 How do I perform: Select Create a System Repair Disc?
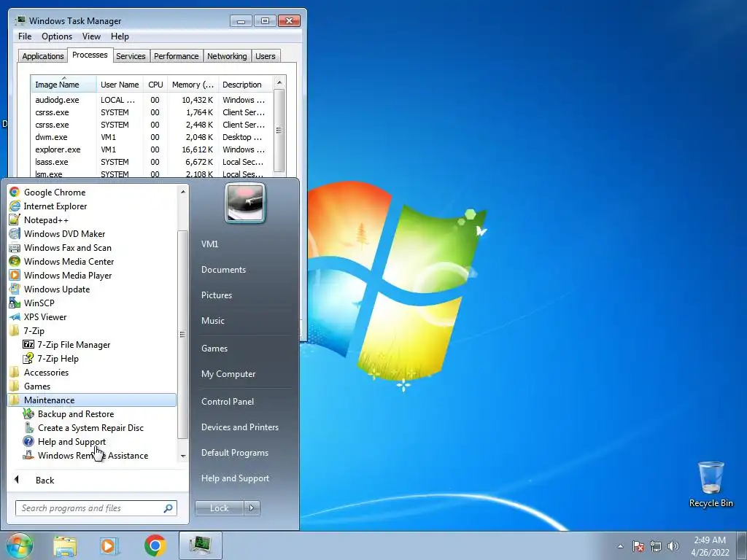coord(90,427)
